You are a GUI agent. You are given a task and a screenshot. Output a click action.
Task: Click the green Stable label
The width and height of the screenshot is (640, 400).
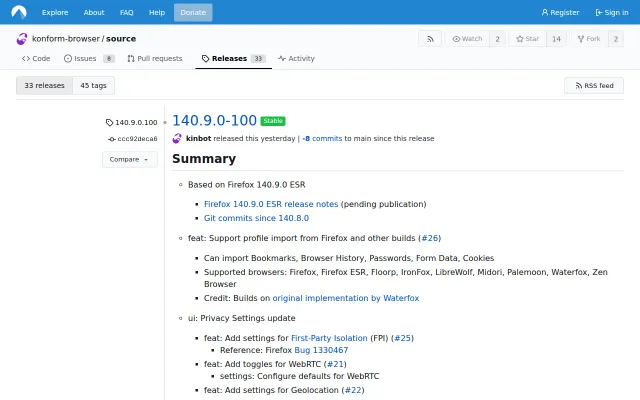[x=273, y=121]
